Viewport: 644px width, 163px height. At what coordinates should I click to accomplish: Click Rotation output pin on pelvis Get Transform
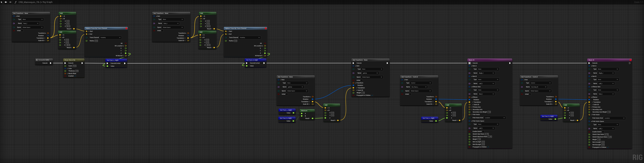coord(313,99)
